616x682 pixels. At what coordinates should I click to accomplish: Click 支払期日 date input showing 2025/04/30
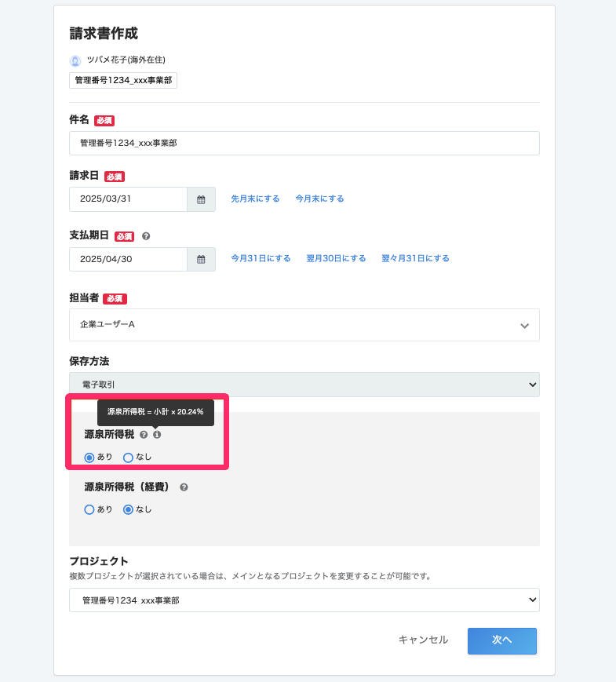point(129,259)
